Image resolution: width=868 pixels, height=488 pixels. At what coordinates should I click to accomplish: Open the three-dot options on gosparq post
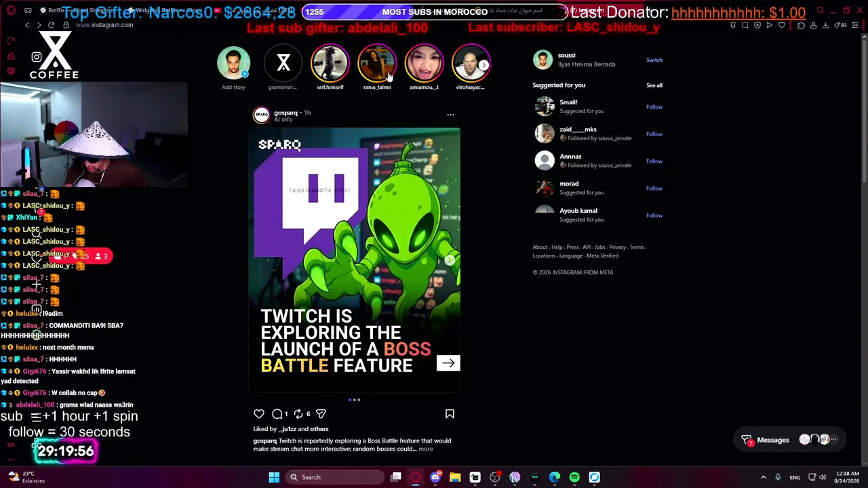[450, 115]
